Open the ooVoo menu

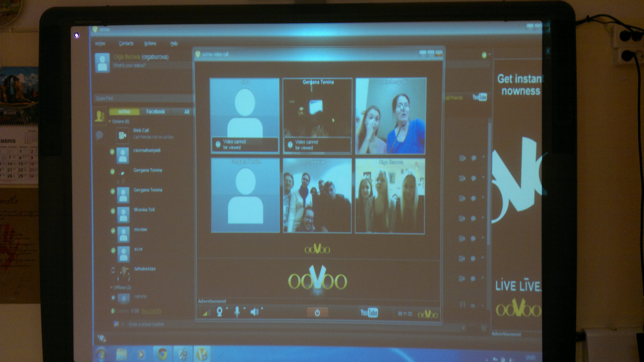click(100, 44)
